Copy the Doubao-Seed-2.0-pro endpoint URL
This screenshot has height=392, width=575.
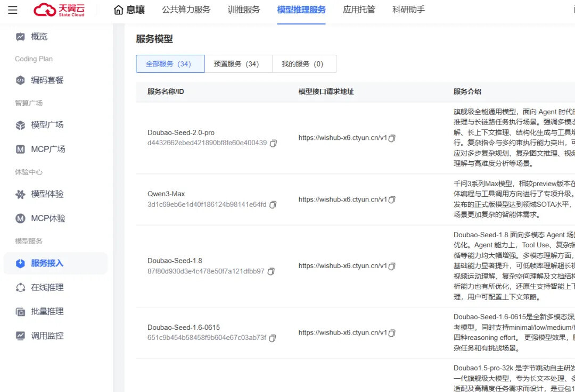392,138
